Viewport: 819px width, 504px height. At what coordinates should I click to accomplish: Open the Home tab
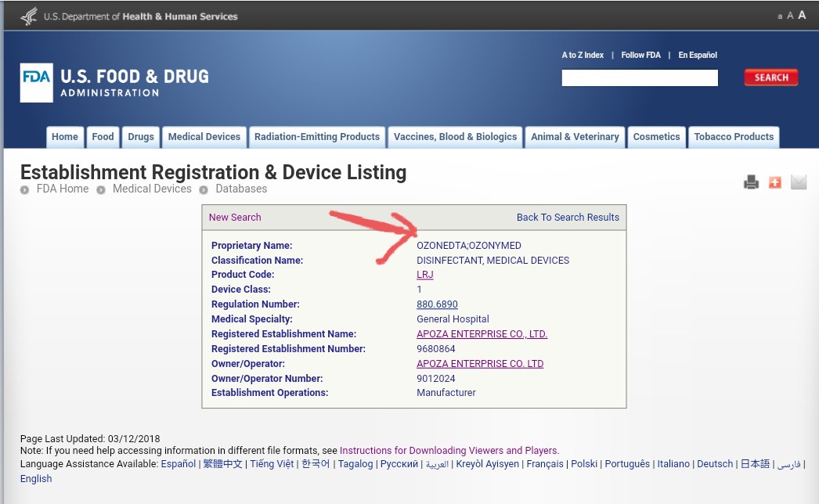pyautogui.click(x=65, y=137)
